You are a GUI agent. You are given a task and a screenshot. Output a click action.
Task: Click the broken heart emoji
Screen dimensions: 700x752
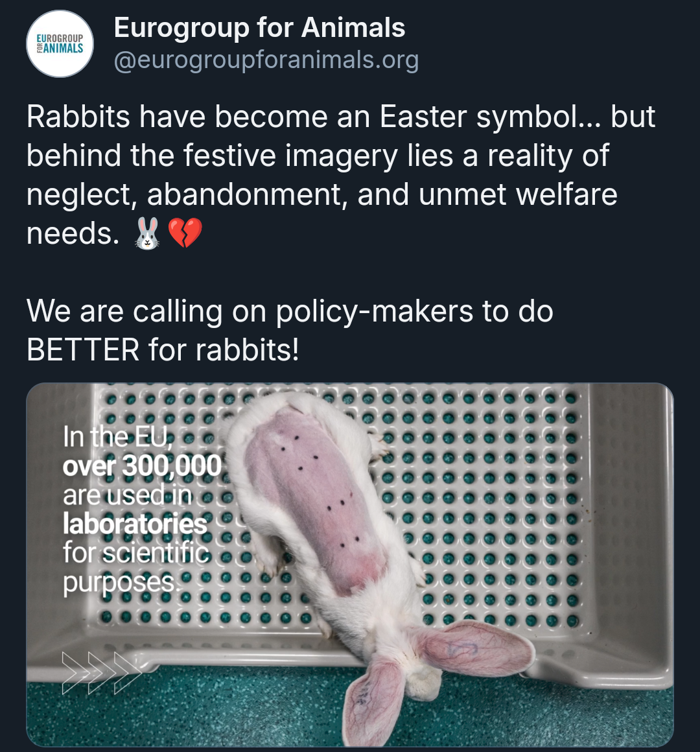pyautogui.click(x=185, y=233)
